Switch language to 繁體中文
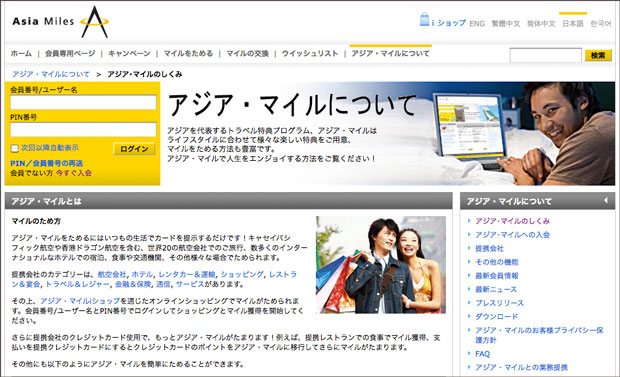 (x=506, y=24)
